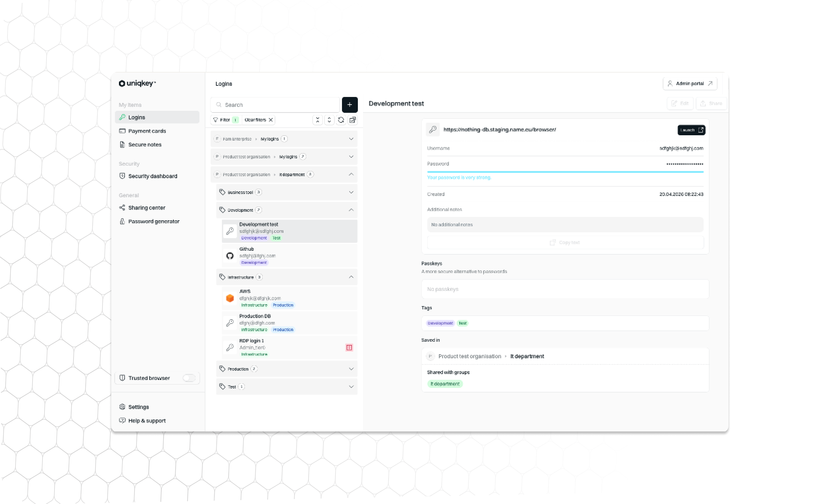Click the key icon of Production DB entry

230,323
